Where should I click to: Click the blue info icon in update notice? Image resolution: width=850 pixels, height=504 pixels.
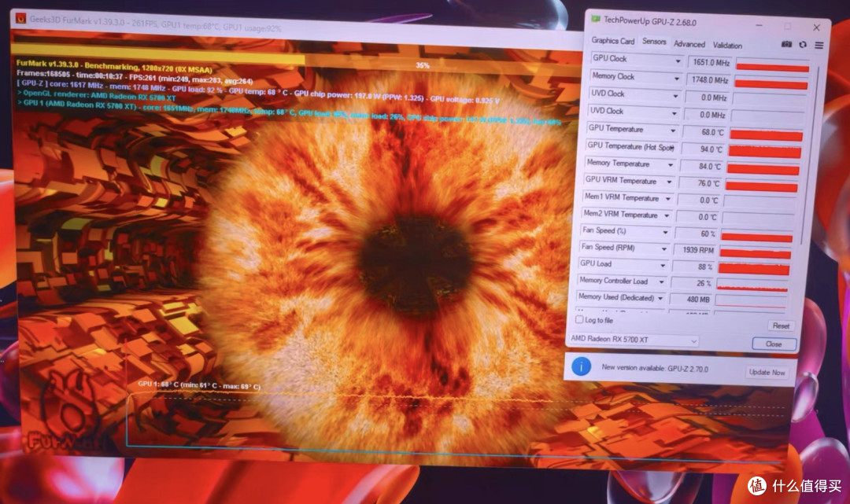(x=581, y=366)
